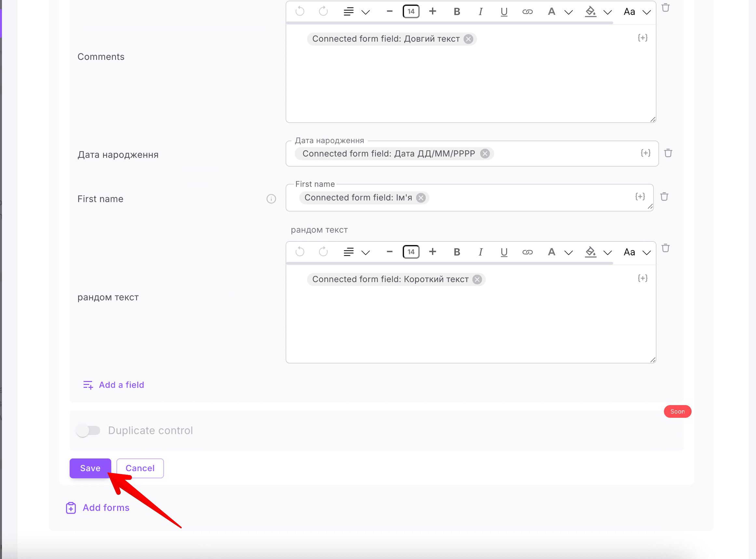Redo in the Comments editor toolbar
The width and height of the screenshot is (756, 559).
coord(323,11)
